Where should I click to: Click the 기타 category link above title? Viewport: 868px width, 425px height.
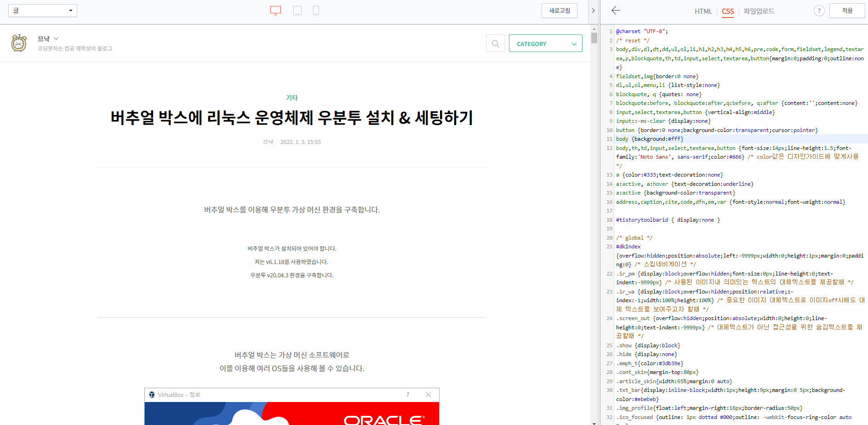click(292, 98)
